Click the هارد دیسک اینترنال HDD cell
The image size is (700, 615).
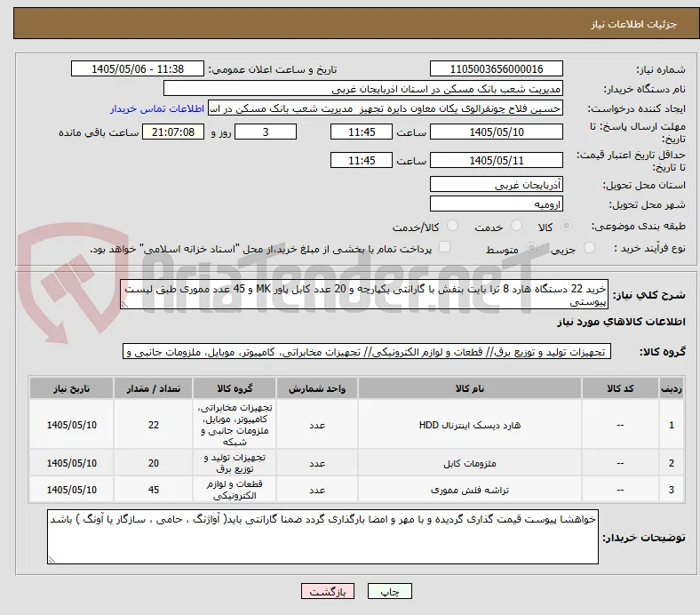pos(470,425)
